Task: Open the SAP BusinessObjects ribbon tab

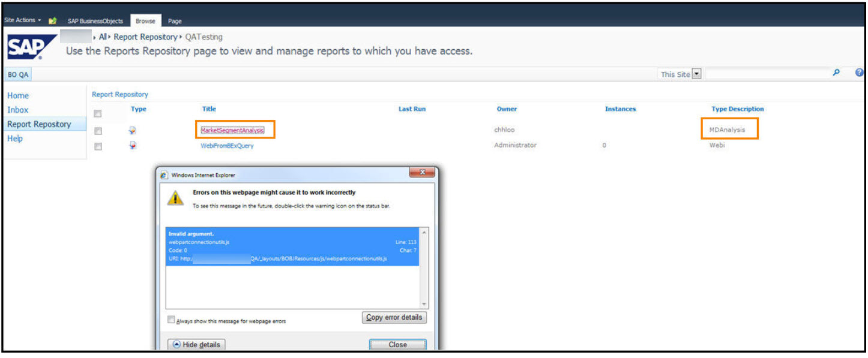Action: click(95, 21)
